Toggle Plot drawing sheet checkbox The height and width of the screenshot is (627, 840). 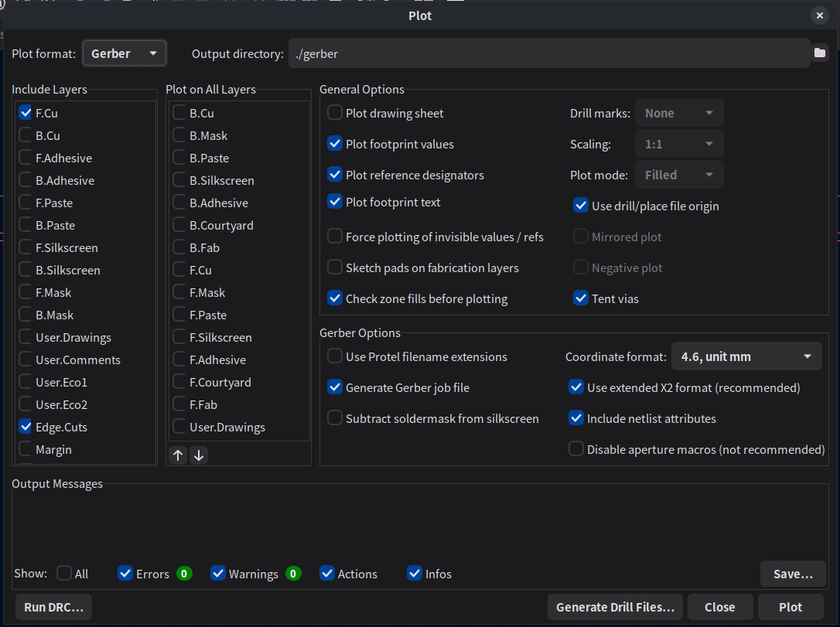pos(335,113)
